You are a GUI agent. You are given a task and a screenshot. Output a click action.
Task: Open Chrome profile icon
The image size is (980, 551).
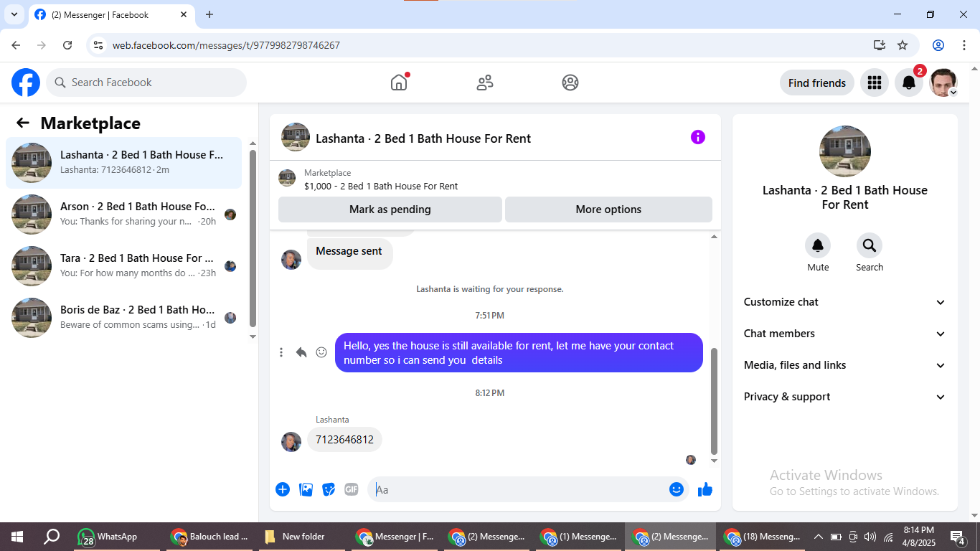tap(938, 45)
